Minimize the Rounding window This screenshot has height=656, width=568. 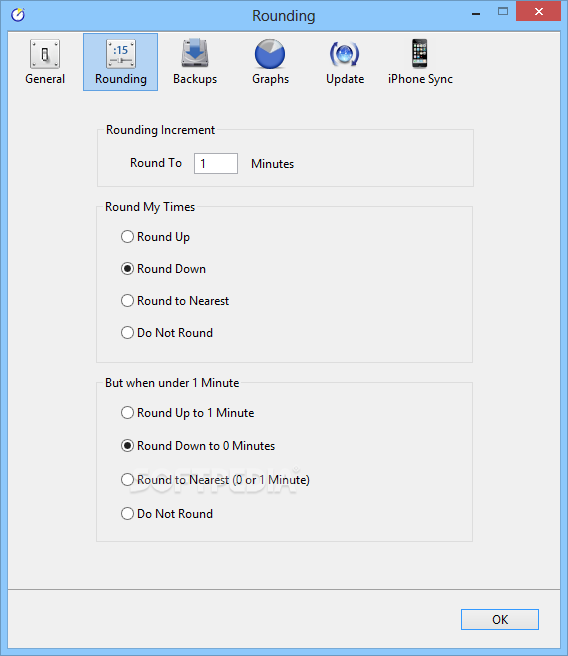click(476, 13)
